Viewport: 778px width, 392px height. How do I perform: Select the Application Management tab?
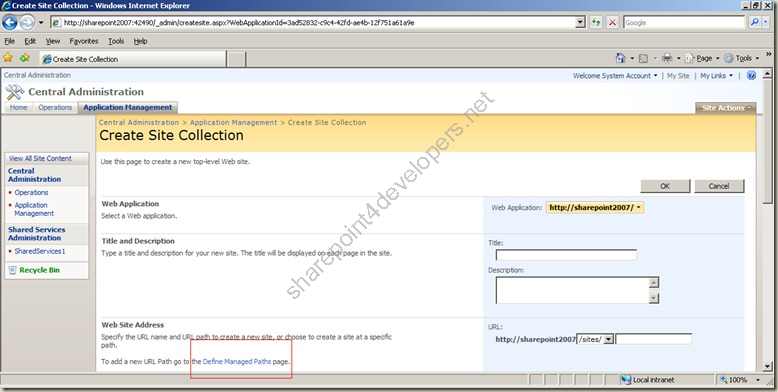[x=128, y=107]
